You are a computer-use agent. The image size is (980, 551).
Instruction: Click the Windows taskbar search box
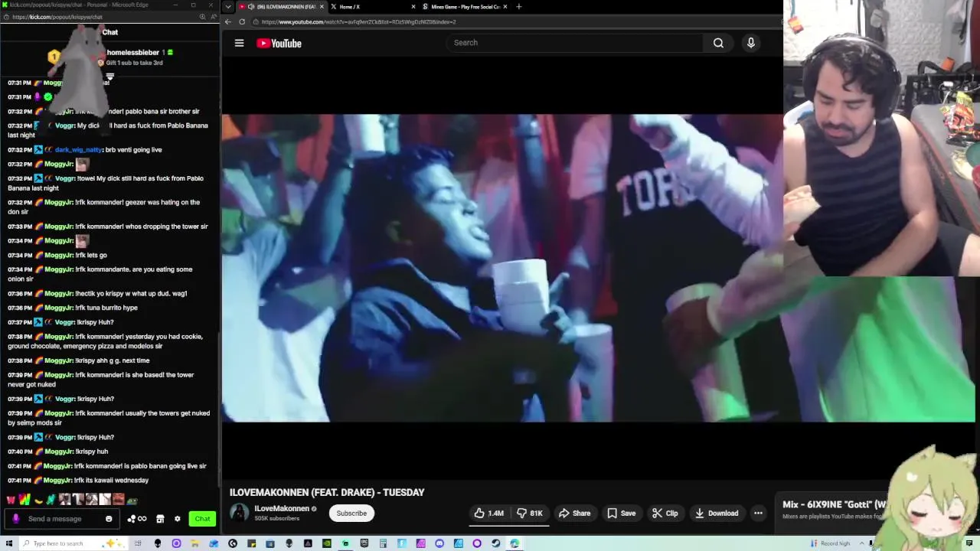tap(73, 543)
